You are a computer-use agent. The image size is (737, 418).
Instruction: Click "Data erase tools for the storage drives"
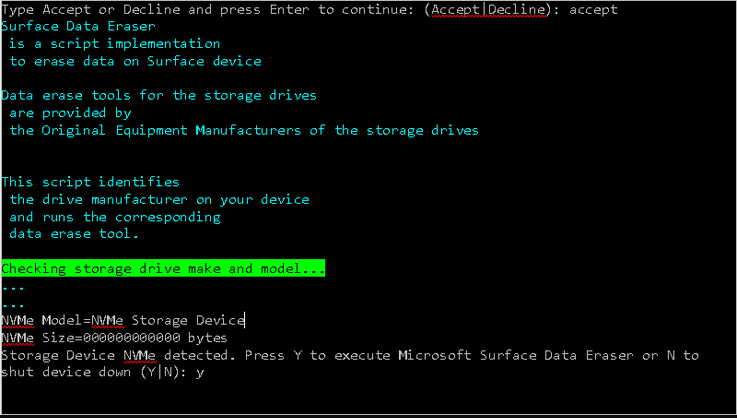coord(159,96)
